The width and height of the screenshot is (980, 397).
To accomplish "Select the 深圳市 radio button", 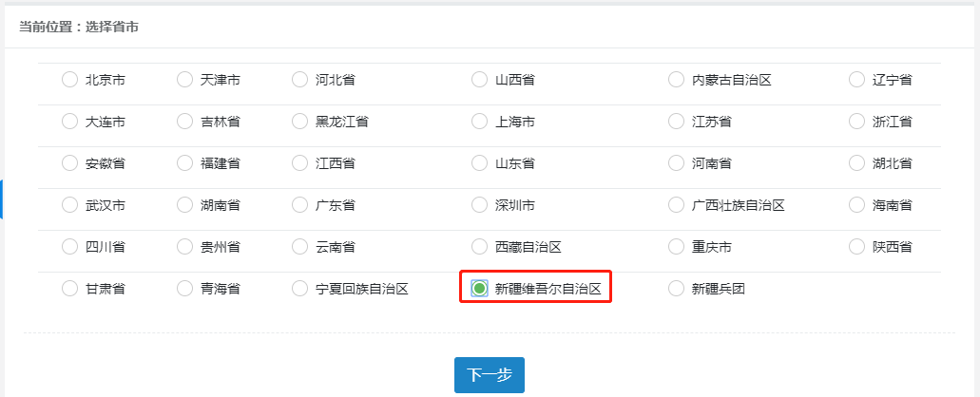I will pos(480,205).
